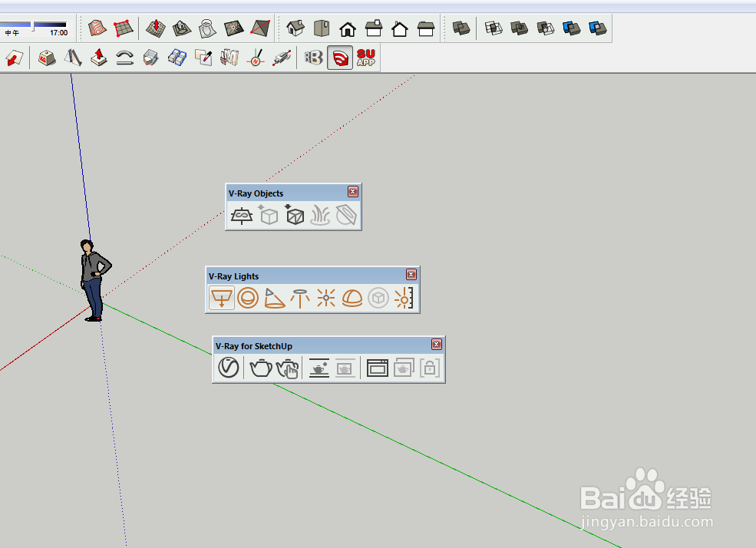
Task: Click the V-Ray Export Proxy icon
Action: [268, 215]
